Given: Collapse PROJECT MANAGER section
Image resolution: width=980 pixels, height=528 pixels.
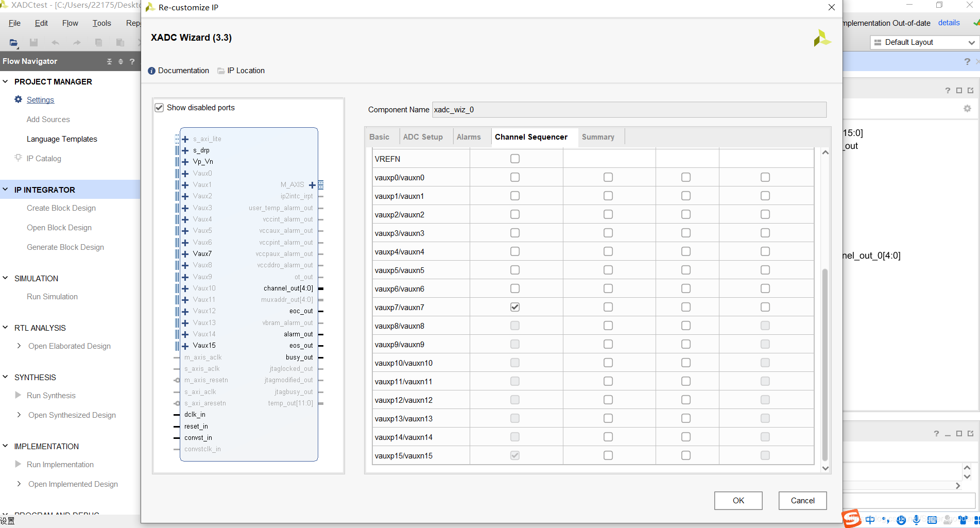Looking at the screenshot, I should tap(5, 81).
